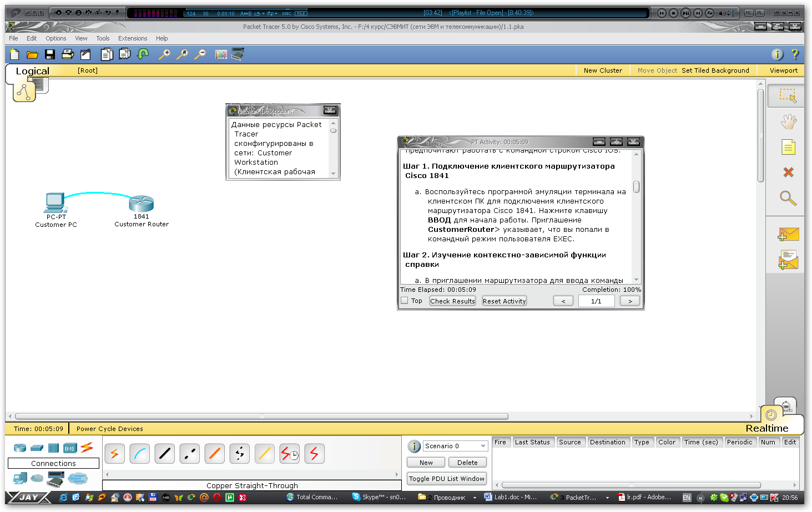Screen dimensions: 812x512
Task: Click the Copy toolbar icon
Action: [107, 54]
